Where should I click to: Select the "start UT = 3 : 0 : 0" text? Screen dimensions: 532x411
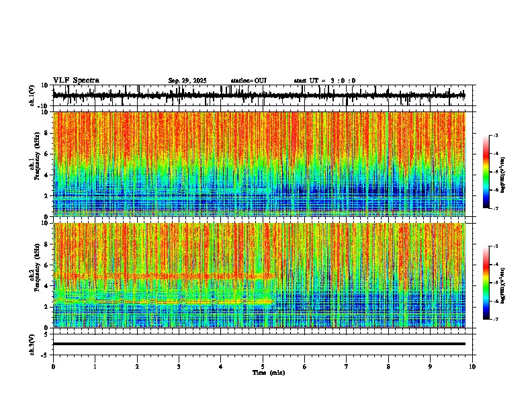(x=324, y=81)
